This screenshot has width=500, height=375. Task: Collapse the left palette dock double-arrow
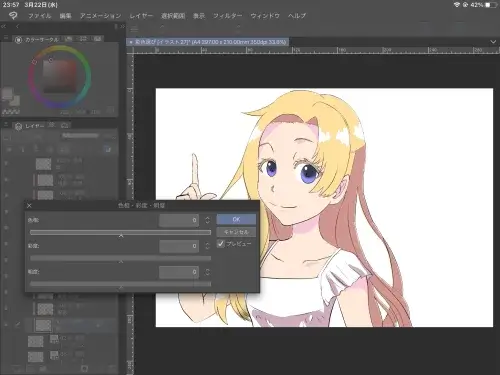(4, 26)
